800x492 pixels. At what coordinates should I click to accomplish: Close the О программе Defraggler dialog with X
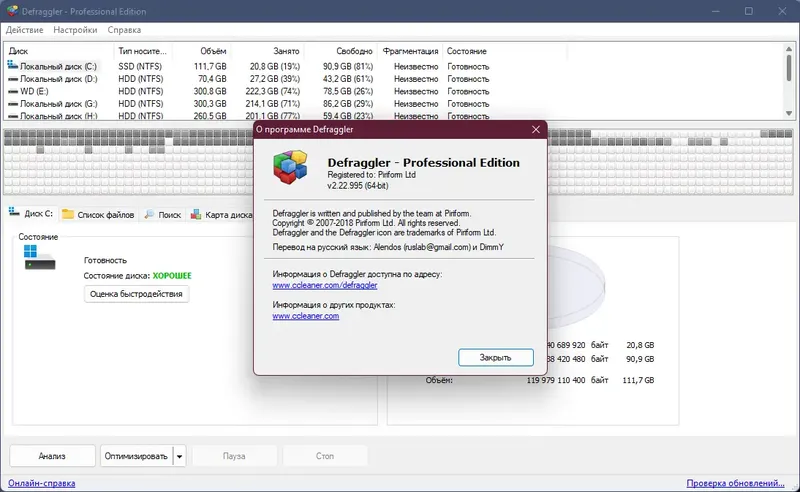tap(536, 130)
